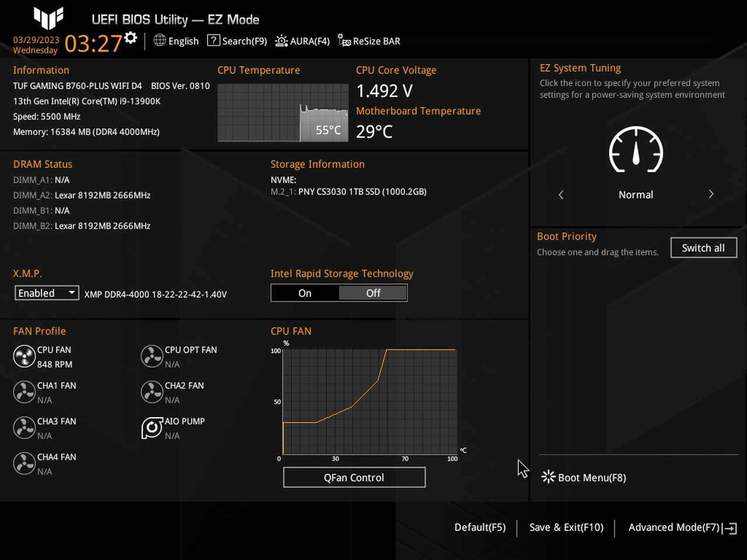Switch to next EZ tuning mode
This screenshot has width=747, height=560.
coord(711,194)
